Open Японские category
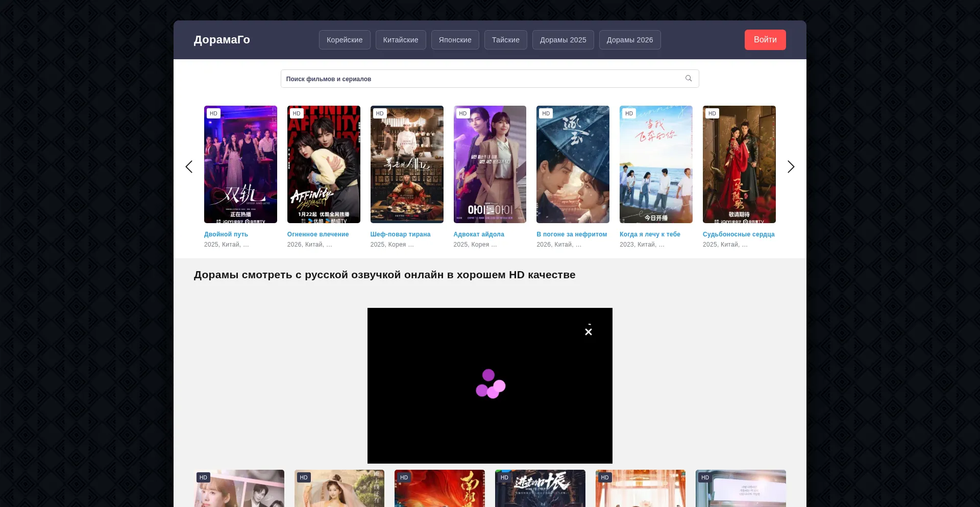This screenshot has height=507, width=980. (x=455, y=40)
